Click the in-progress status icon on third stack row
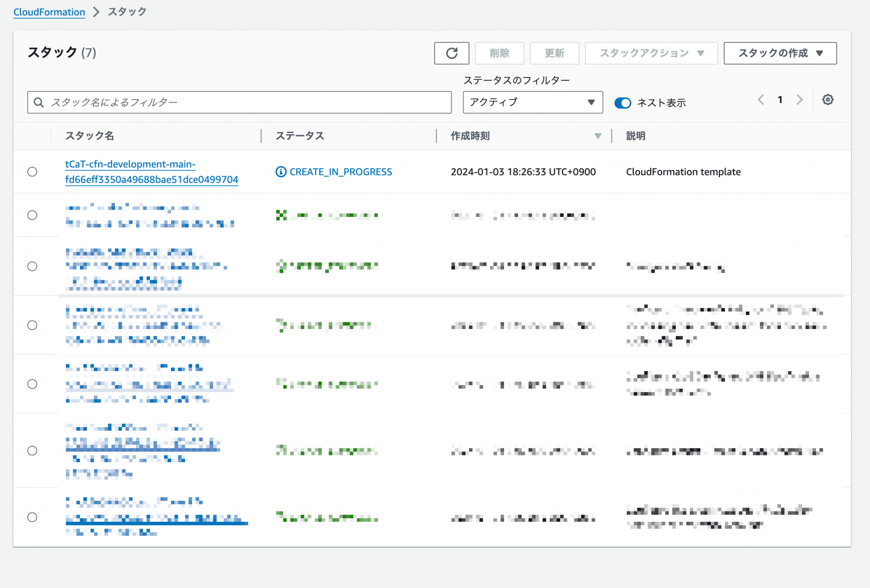This screenshot has width=870, height=588. click(281, 266)
